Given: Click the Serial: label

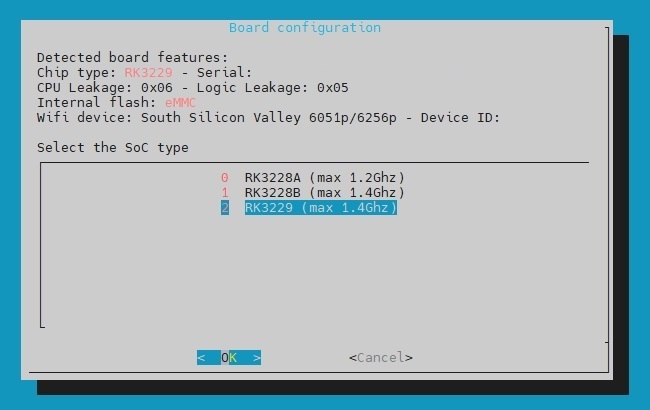Looking at the screenshot, I should [x=224, y=73].
